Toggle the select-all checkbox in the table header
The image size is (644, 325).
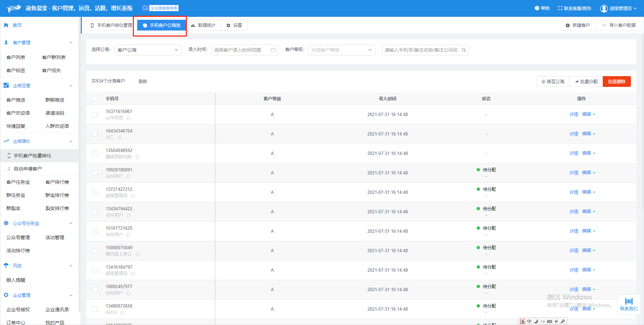coord(95,99)
